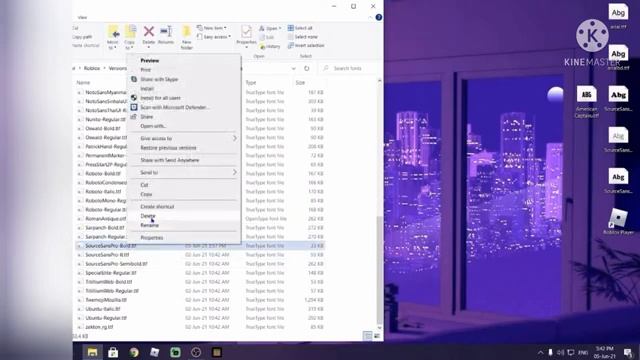Screen dimensions: 640x360
Task: Click the blue help question mark icon
Action: click(379, 17)
